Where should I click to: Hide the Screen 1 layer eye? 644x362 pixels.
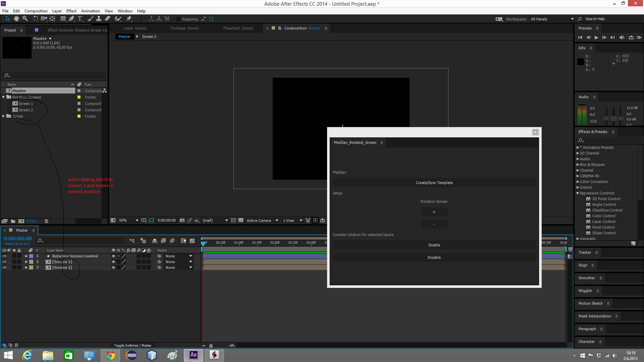[x=4, y=262]
